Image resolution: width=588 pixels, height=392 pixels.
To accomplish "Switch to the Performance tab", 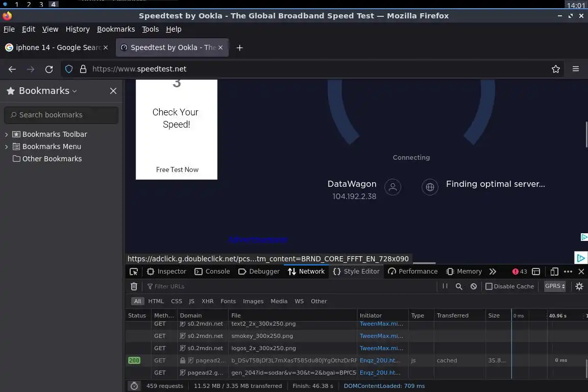I will (x=413, y=272).
